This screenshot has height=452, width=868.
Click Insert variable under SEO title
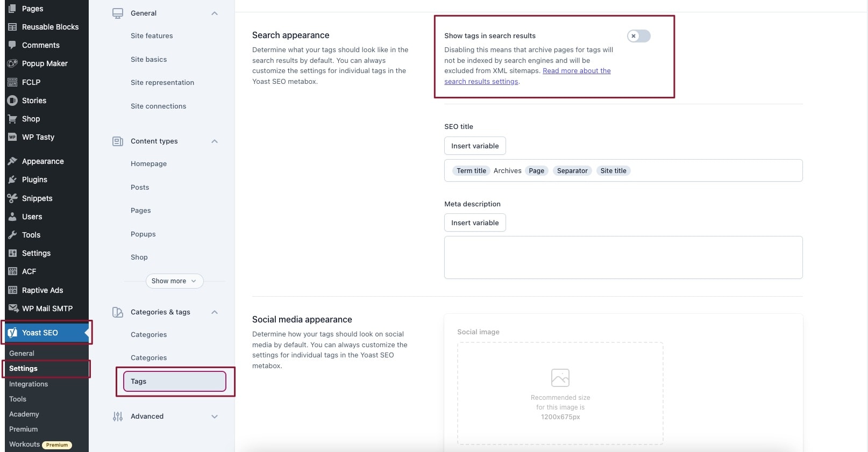pyautogui.click(x=475, y=146)
